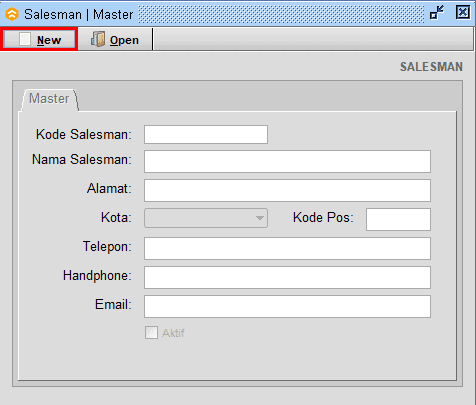The image size is (476, 405).
Task: Click the SALESMAN heading label
Action: tap(431, 67)
